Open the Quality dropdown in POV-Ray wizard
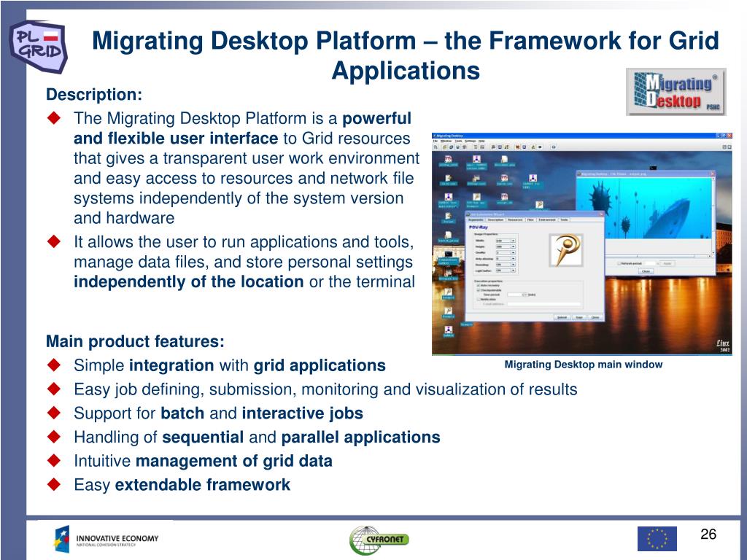Viewport: 747px width, 560px height. (506, 253)
